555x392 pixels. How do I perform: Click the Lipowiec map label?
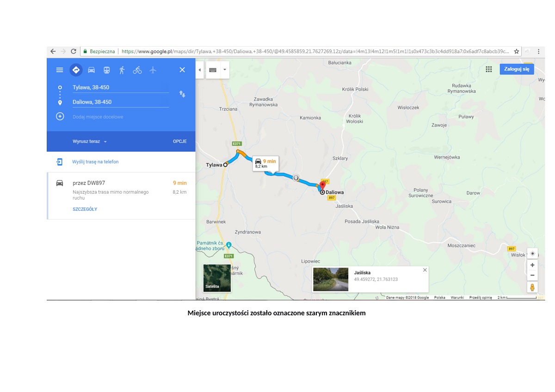click(x=310, y=262)
